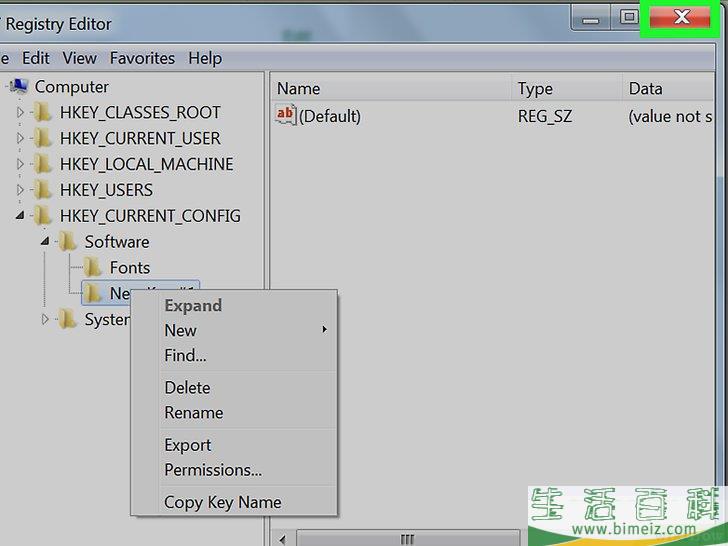728x546 pixels.
Task: Select the HKEY_CURRENT_CONFIG label
Action: tap(150, 216)
